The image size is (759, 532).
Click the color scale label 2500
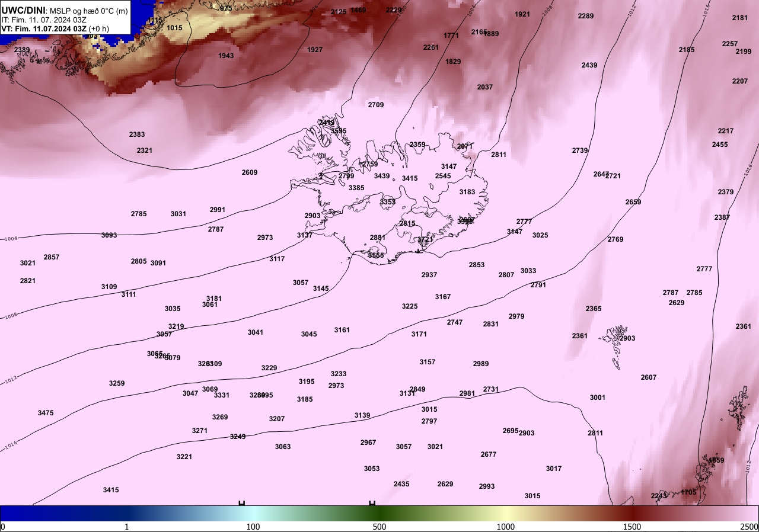[x=750, y=527]
